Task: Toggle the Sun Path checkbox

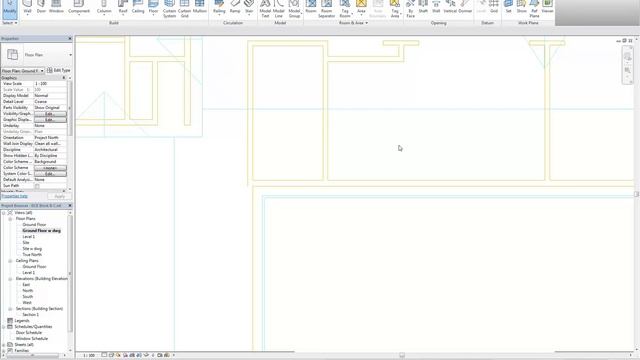Action: coord(37,186)
